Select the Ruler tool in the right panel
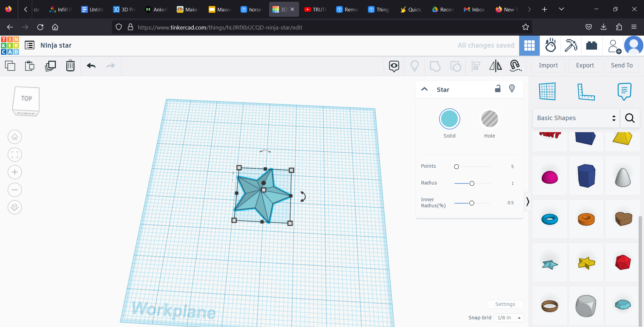Image resolution: width=644 pixels, height=327 pixels. click(x=587, y=92)
